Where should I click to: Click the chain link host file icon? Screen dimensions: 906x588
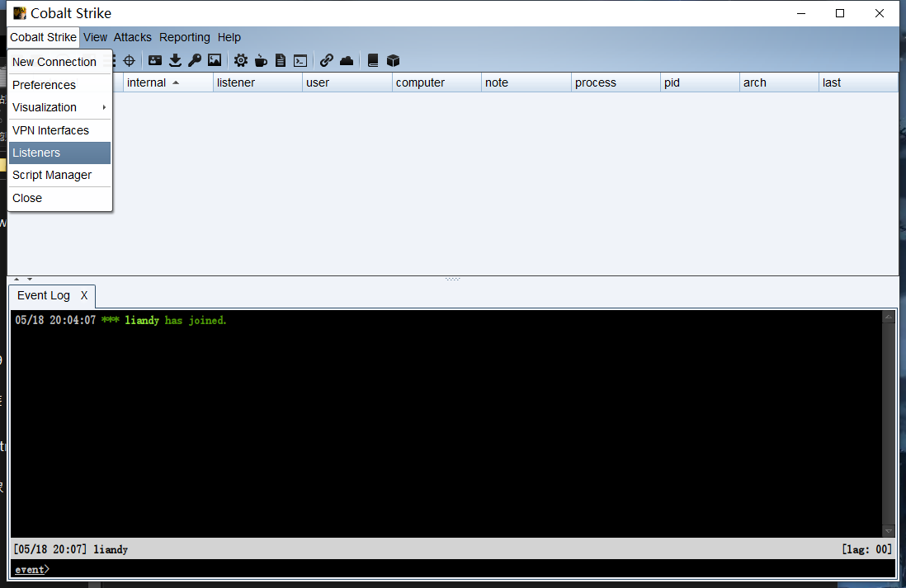(x=327, y=60)
